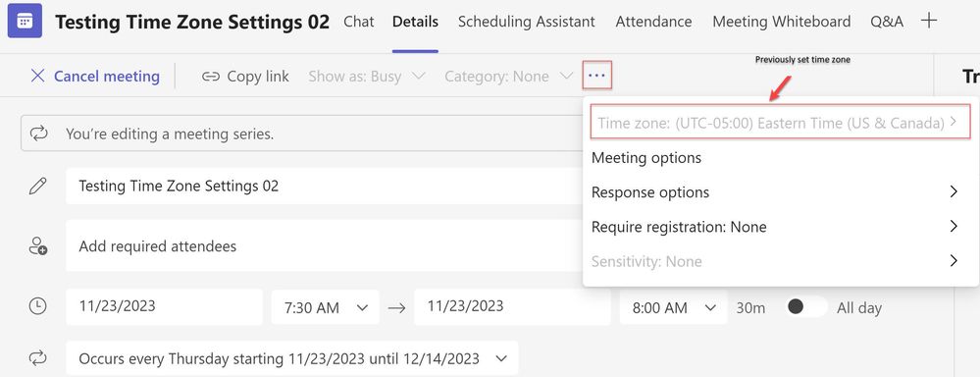
Task: Click the chain link icon beside Copy link
Action: click(x=211, y=77)
